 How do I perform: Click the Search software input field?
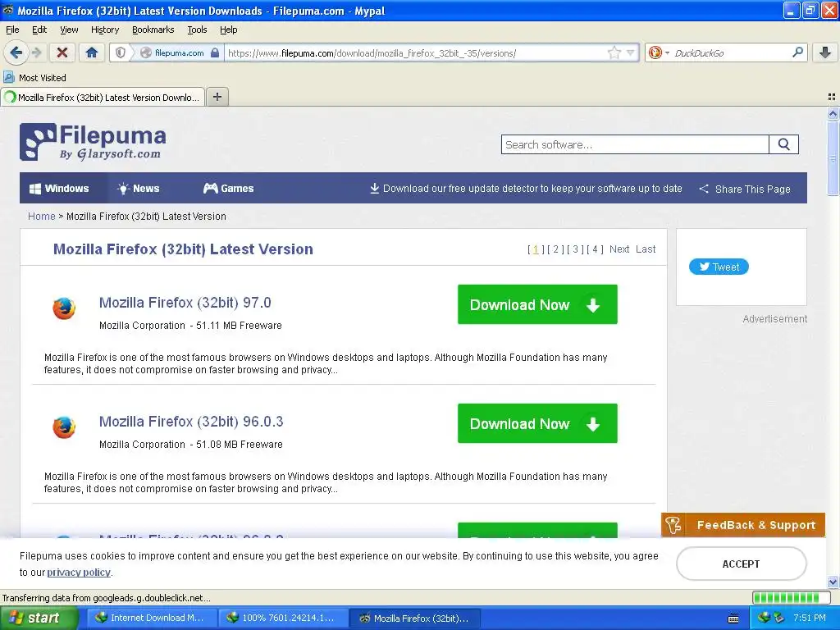click(x=635, y=144)
